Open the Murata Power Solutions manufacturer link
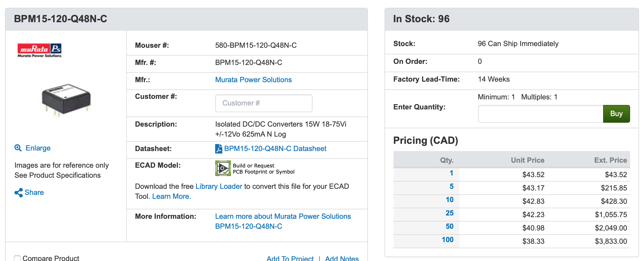The width and height of the screenshot is (644, 261). point(253,80)
